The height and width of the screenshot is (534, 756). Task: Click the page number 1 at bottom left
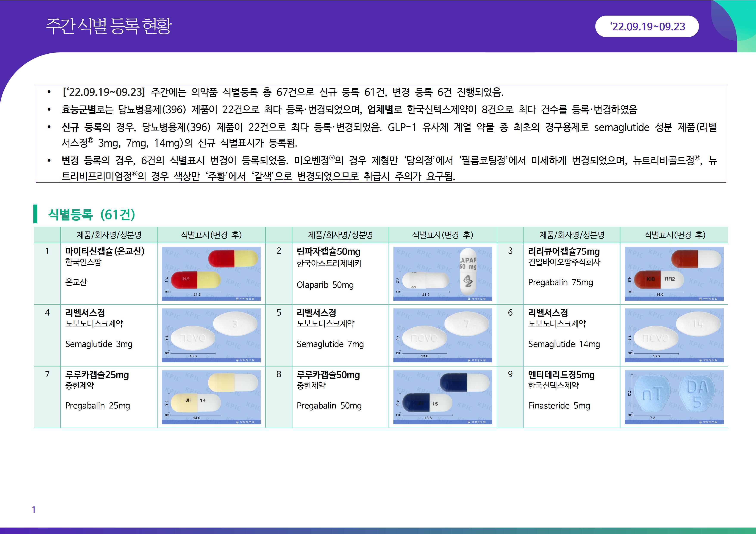pos(34,510)
